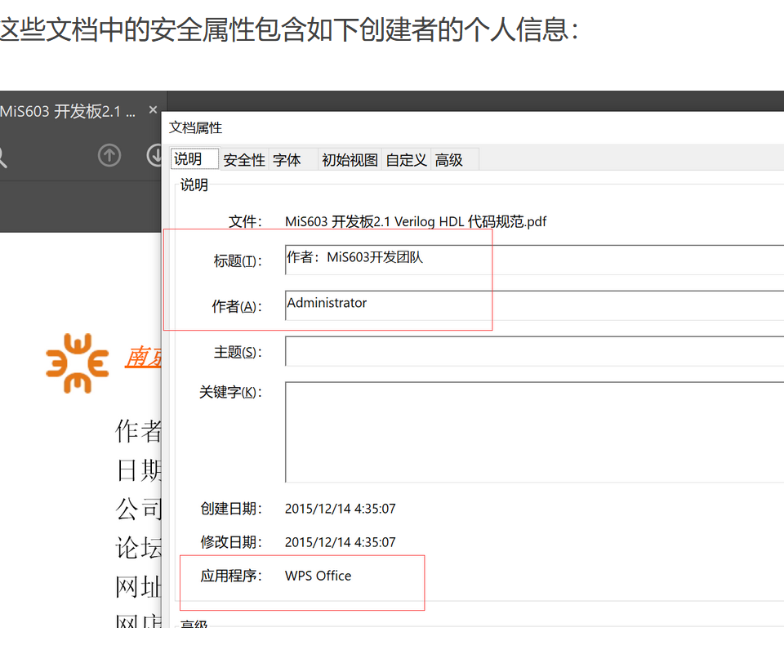Open the 初始视图 tab

pyautogui.click(x=350, y=160)
